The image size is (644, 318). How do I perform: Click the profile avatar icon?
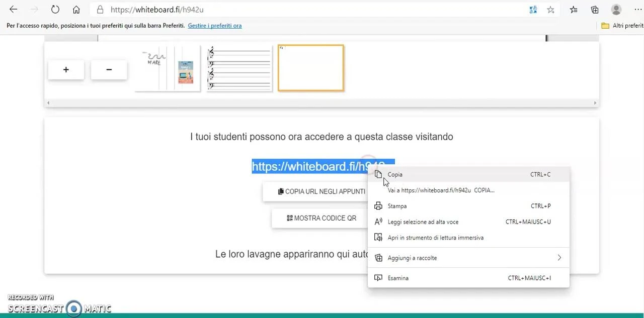(x=616, y=10)
